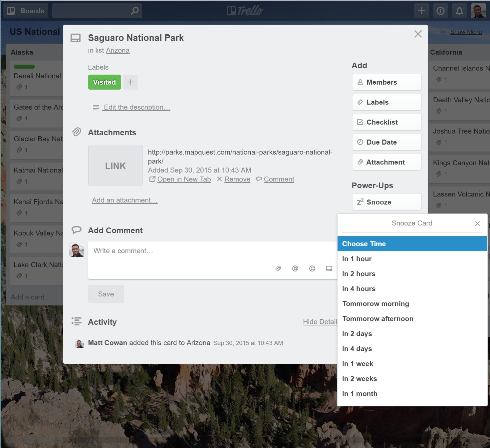Image resolution: width=490 pixels, height=448 pixels.
Task: Click the paperclip icon in comment box
Action: click(x=278, y=268)
